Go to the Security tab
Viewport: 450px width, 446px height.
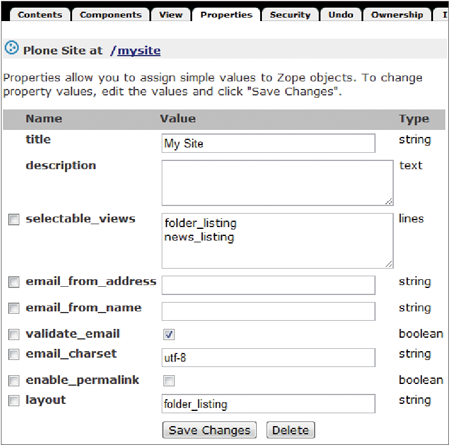point(290,15)
